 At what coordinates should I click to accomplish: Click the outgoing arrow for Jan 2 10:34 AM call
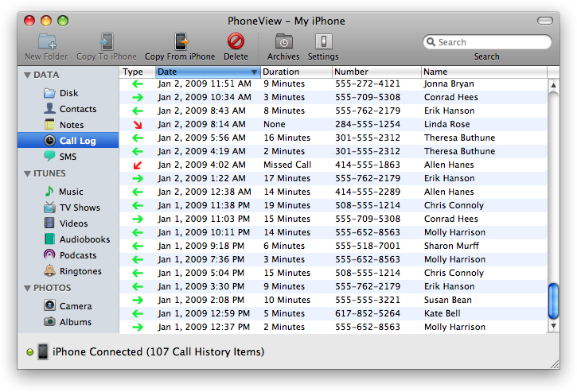pyautogui.click(x=138, y=98)
